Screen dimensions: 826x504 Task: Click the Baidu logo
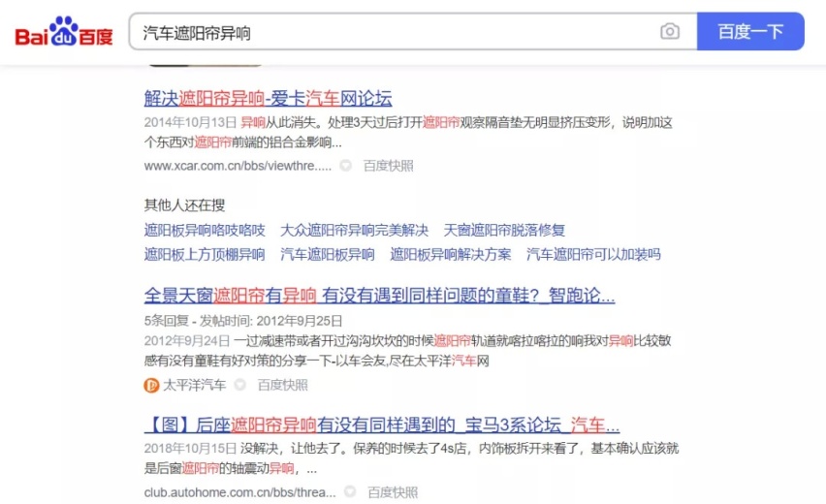pyautogui.click(x=64, y=32)
